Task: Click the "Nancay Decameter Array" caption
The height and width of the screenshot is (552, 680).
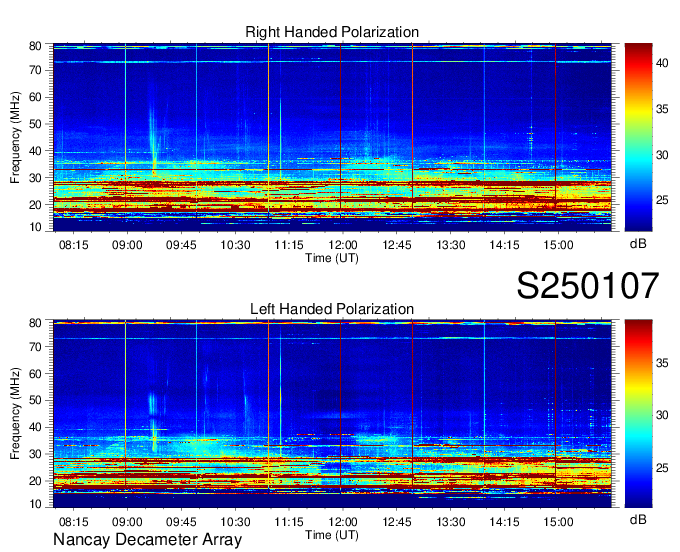Action: 147,540
